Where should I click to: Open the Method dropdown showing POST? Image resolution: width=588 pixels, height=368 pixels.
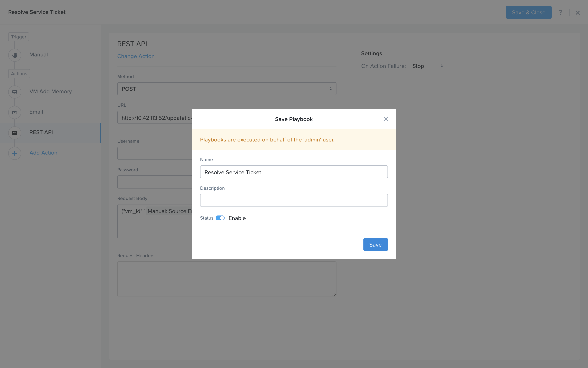click(227, 89)
